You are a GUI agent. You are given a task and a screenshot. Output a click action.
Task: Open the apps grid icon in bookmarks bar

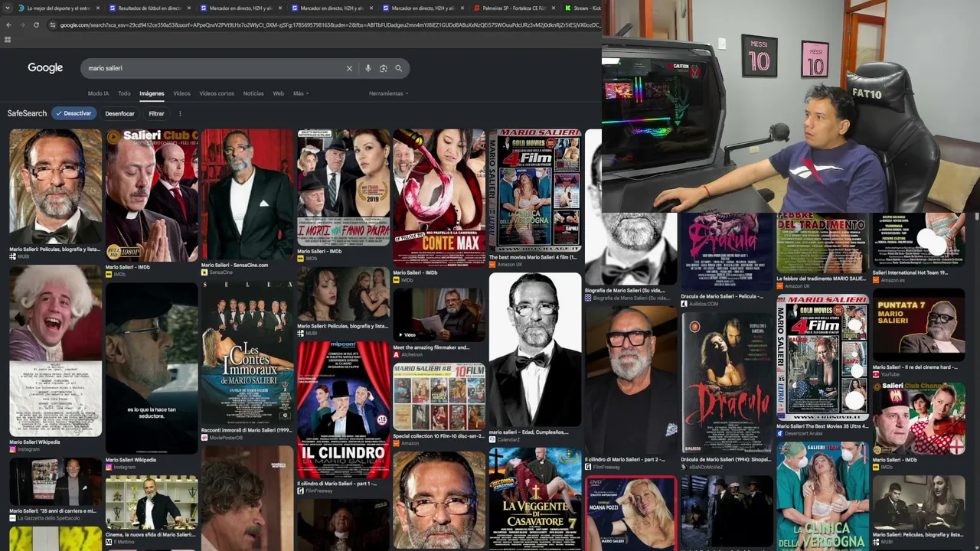[8, 40]
